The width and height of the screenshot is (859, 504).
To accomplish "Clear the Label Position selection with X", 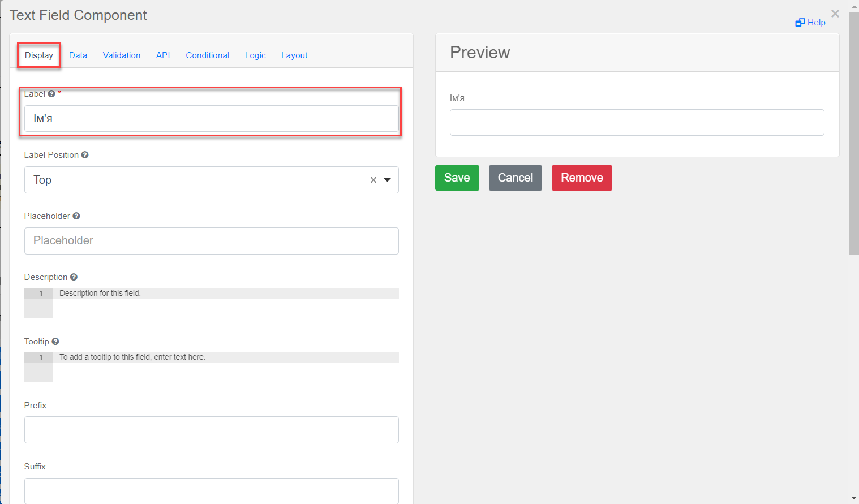I will (x=373, y=180).
